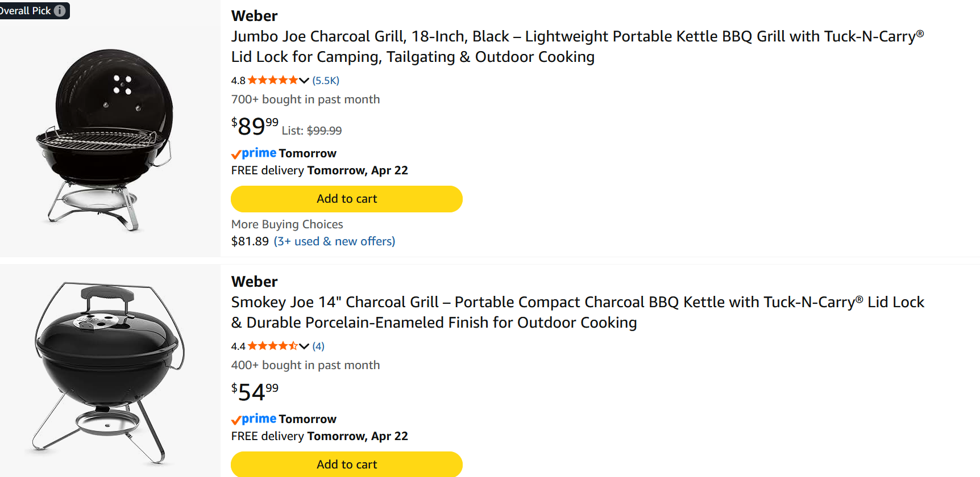The height and width of the screenshot is (477, 980).
Task: Expand the Jumbo Joe rating breakdown chevron
Action: 304,81
